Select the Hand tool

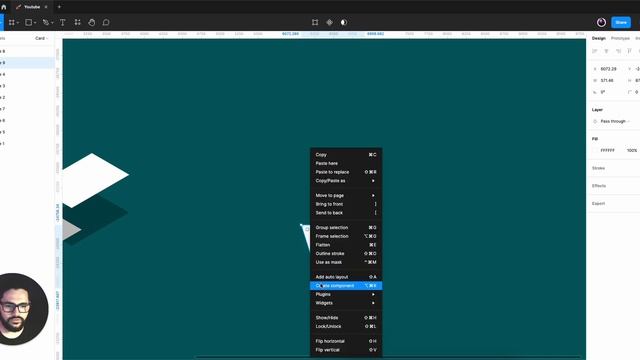(x=92, y=22)
